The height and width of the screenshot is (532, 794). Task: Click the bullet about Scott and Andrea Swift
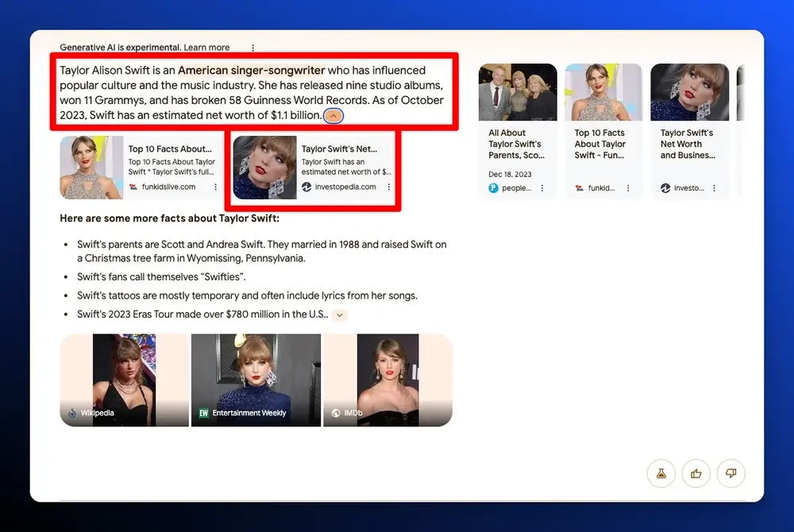point(262,251)
